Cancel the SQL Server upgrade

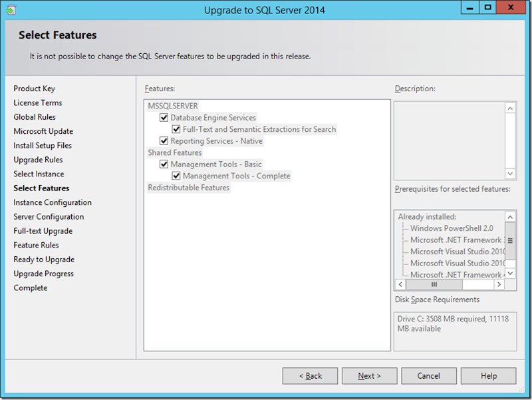[429, 376]
